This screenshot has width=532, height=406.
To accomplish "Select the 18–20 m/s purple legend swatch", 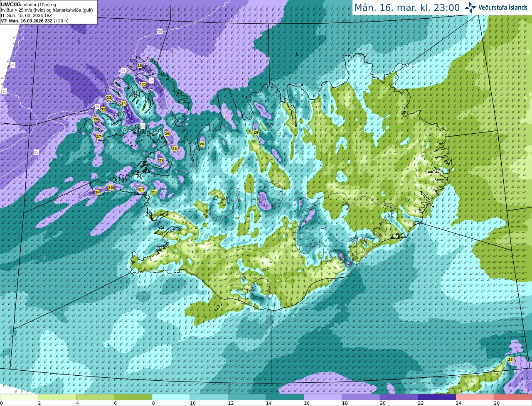I will tap(361, 397).
